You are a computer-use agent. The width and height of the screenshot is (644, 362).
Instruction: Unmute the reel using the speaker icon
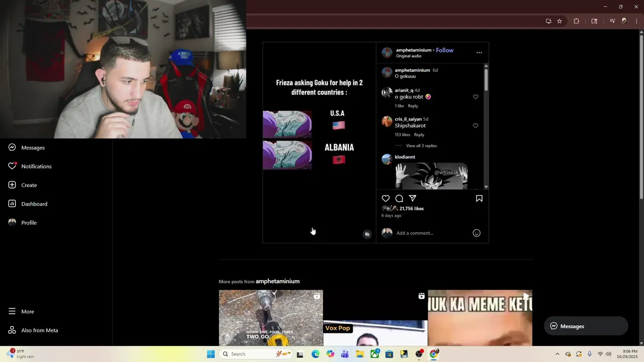click(x=367, y=234)
